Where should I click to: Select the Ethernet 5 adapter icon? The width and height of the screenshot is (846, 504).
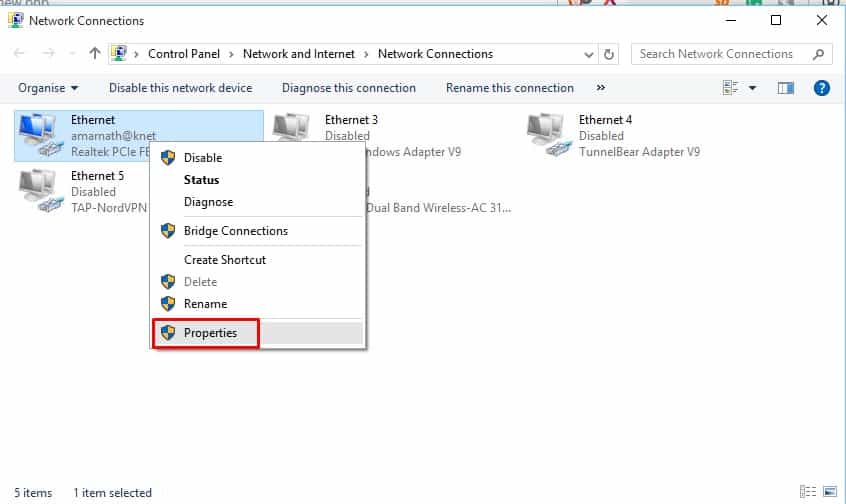(x=40, y=190)
